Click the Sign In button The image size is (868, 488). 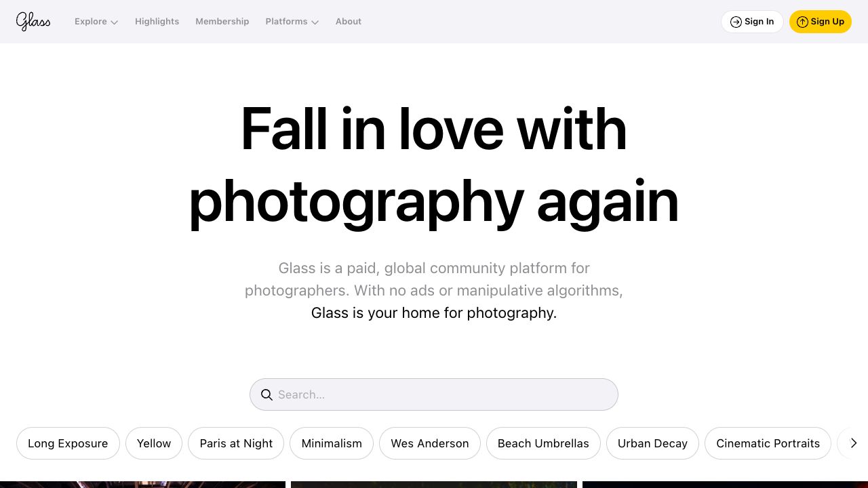(752, 22)
